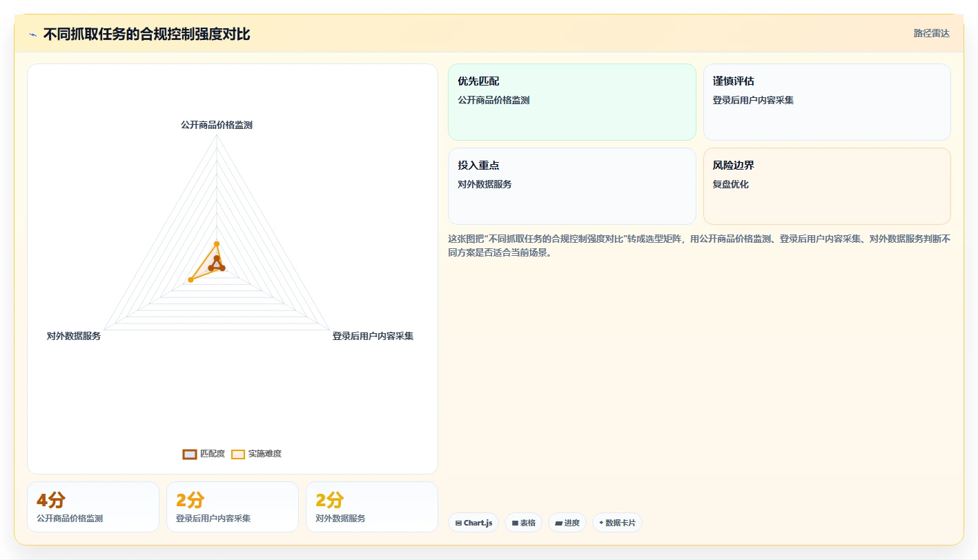Click the lower-left orange radar data point
This screenshot has height=560, width=978.
point(191,279)
